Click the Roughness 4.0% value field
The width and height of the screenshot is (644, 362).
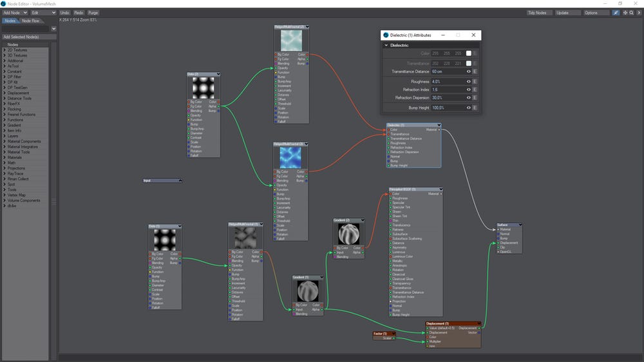click(448, 81)
